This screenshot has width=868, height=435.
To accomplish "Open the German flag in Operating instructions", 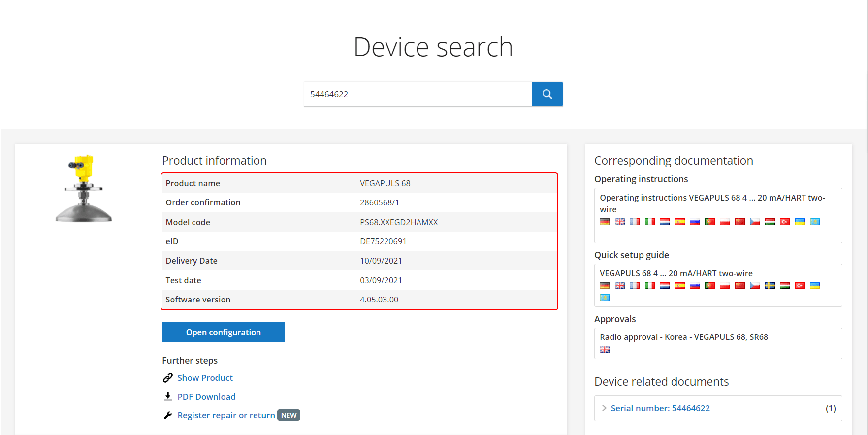I will (605, 222).
